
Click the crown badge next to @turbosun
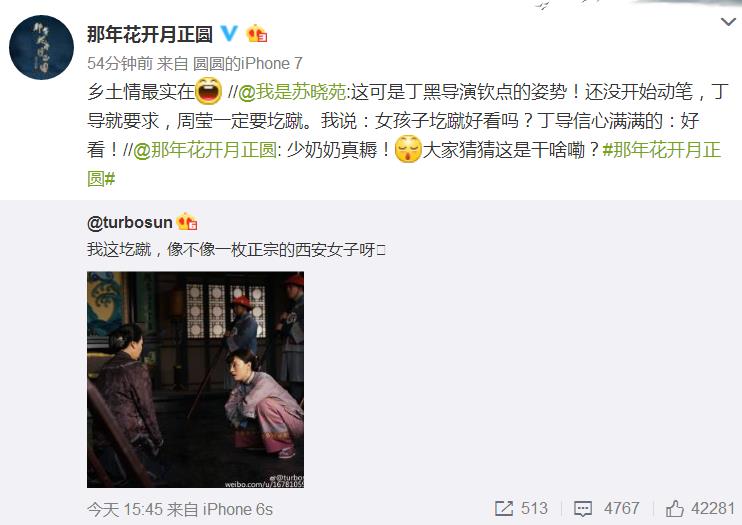[x=187, y=222]
